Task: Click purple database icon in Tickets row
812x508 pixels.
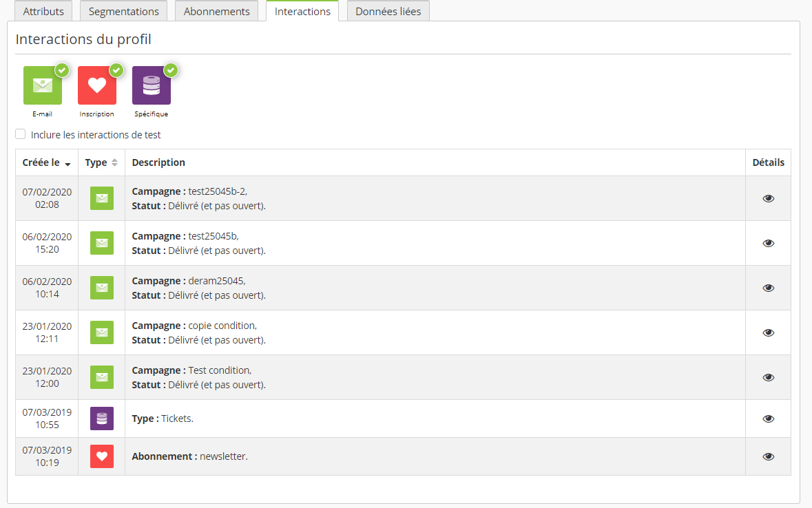Action: [x=102, y=419]
